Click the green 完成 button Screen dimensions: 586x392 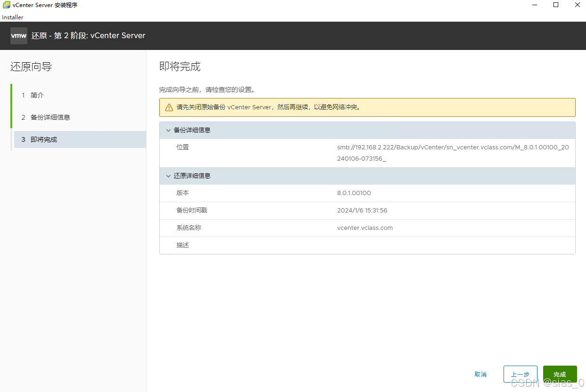(560, 374)
